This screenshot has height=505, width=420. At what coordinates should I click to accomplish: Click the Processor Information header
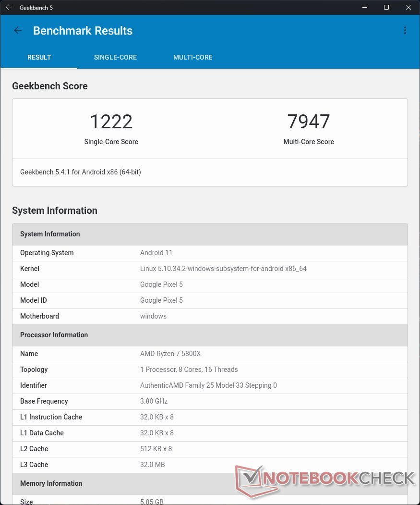coord(210,335)
